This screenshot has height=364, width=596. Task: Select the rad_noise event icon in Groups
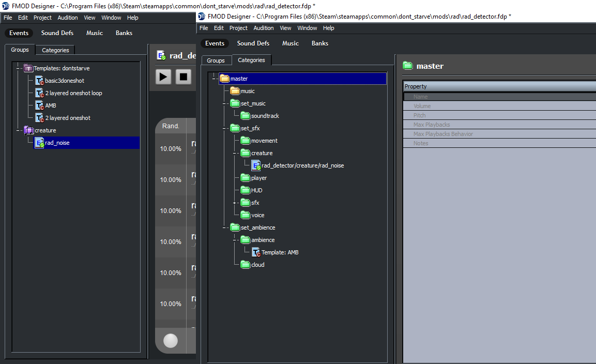tap(39, 143)
